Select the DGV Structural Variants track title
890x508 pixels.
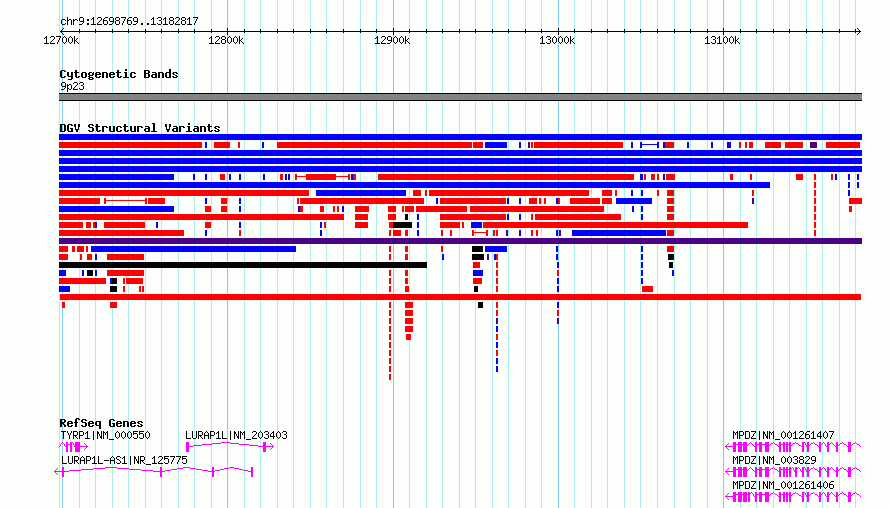(x=140, y=128)
